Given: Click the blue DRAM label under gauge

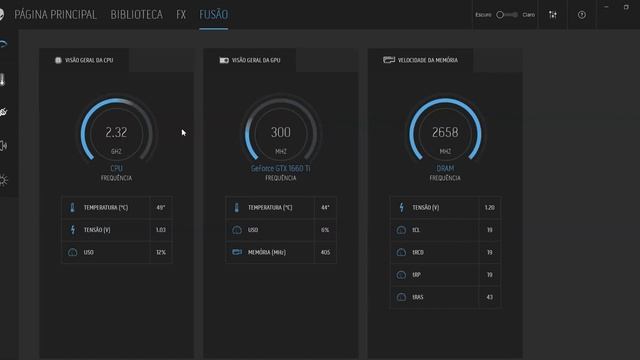Looking at the screenshot, I should click(x=445, y=168).
